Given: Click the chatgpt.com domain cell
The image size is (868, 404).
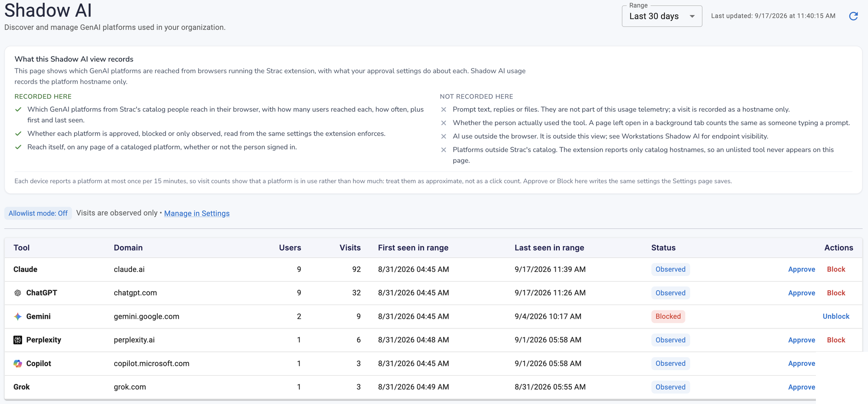Looking at the screenshot, I should 135,293.
